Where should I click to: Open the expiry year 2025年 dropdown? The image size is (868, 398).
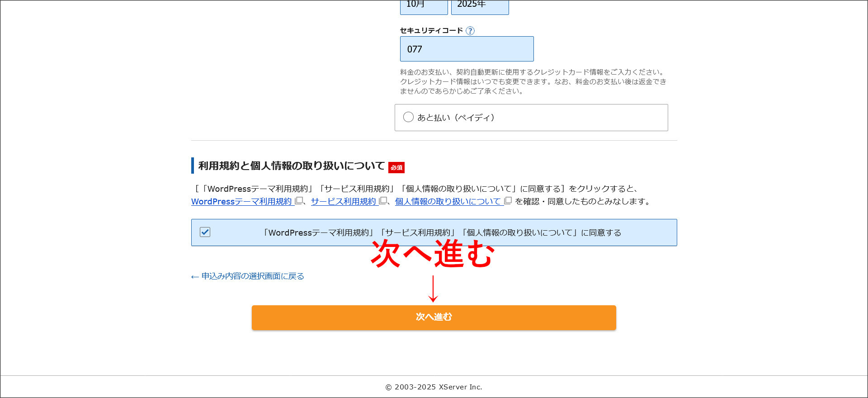click(x=480, y=7)
